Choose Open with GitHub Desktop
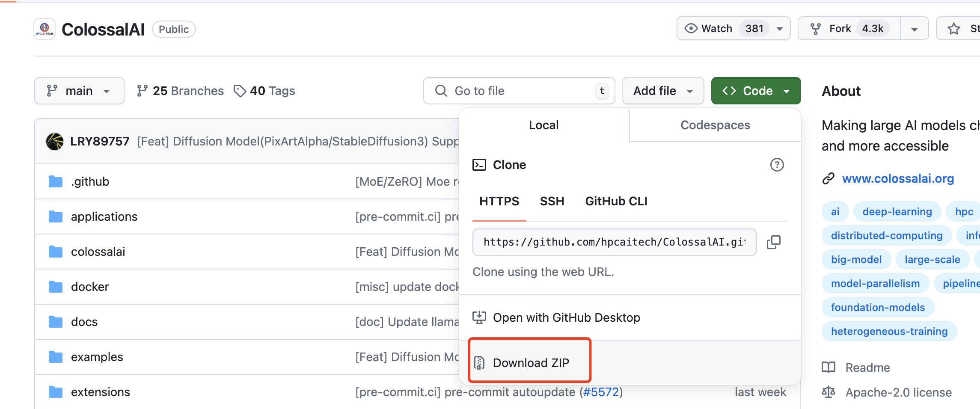The image size is (980, 409). click(630, 317)
